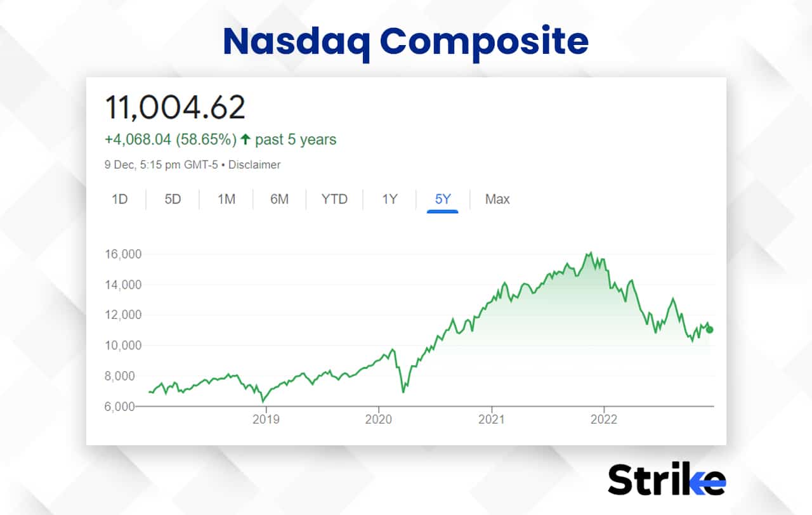Click the price value 11,004.62

pos(176,106)
